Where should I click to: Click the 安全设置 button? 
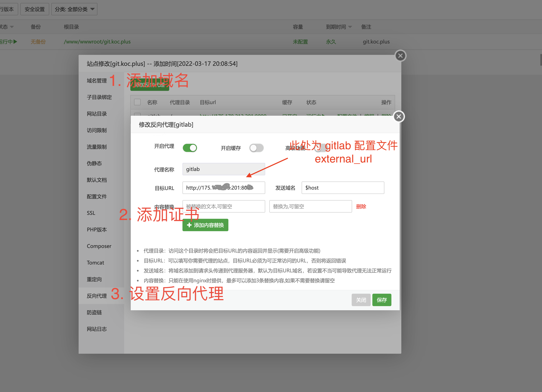click(35, 9)
